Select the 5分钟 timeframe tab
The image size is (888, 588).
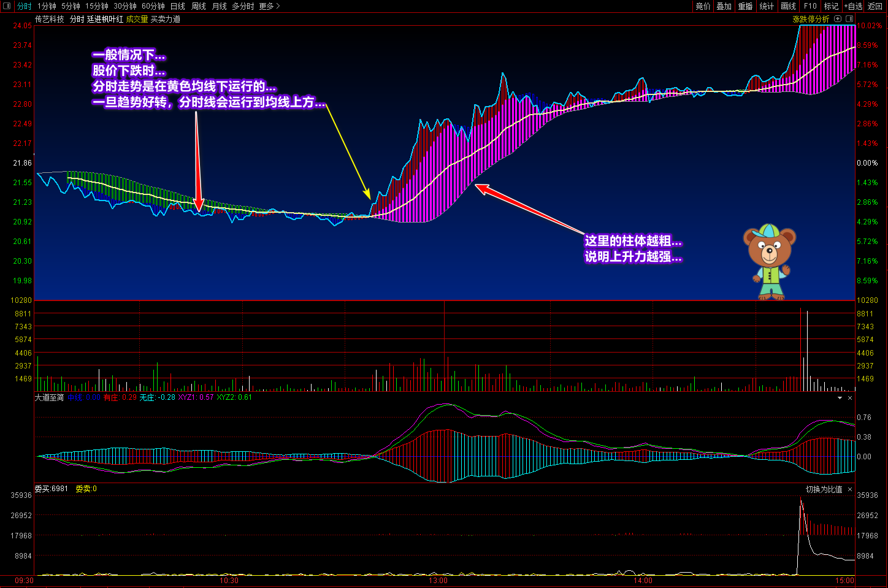pos(71,6)
